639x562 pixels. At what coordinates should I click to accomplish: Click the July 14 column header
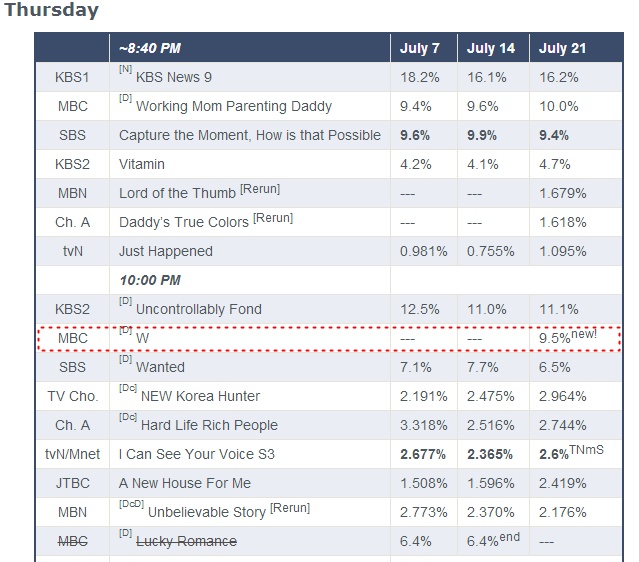(x=491, y=48)
